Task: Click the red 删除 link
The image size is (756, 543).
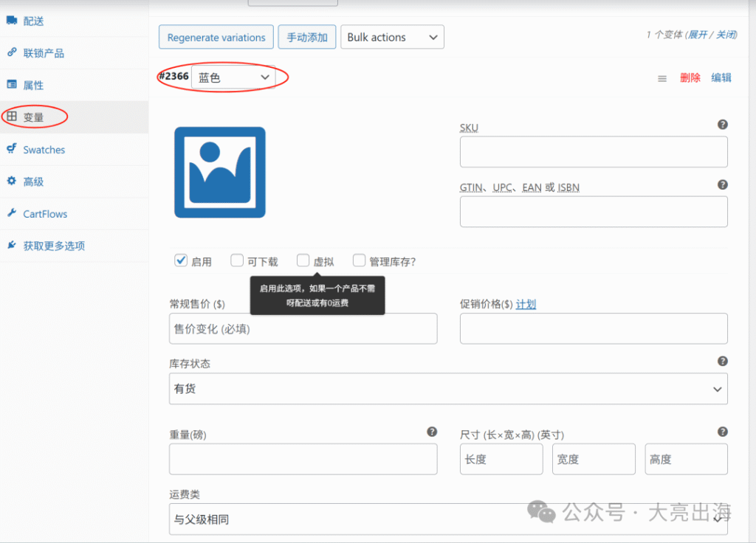Action: pos(690,77)
